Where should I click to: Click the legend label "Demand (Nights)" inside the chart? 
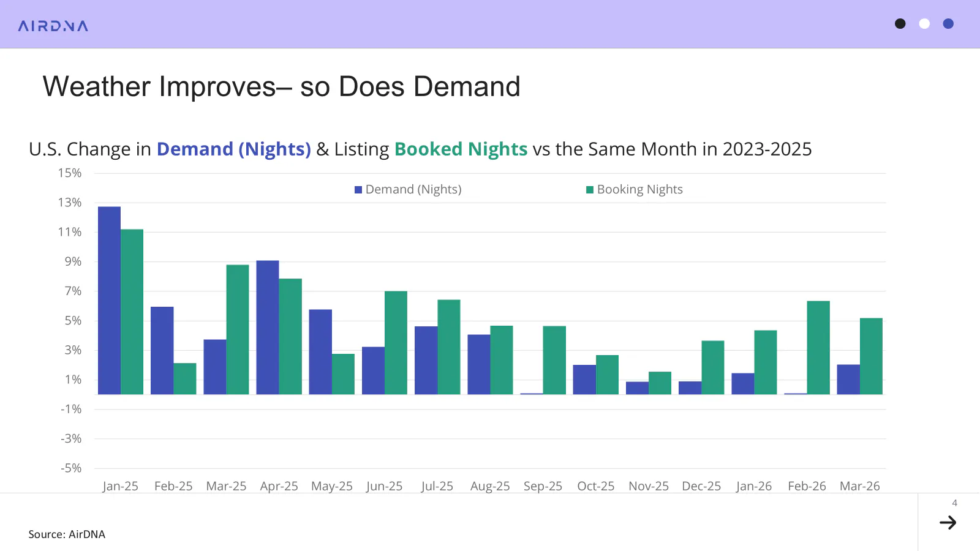413,190
